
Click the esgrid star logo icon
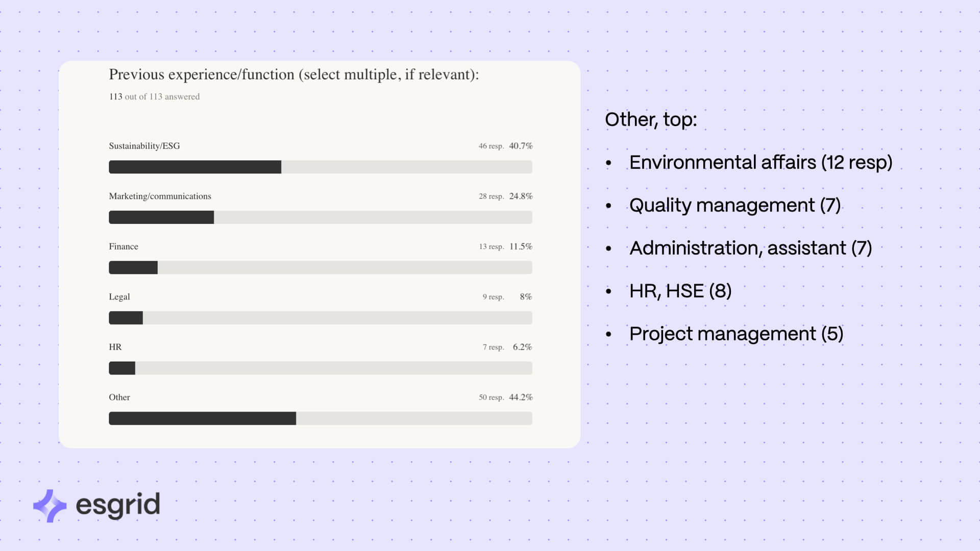tap(50, 506)
